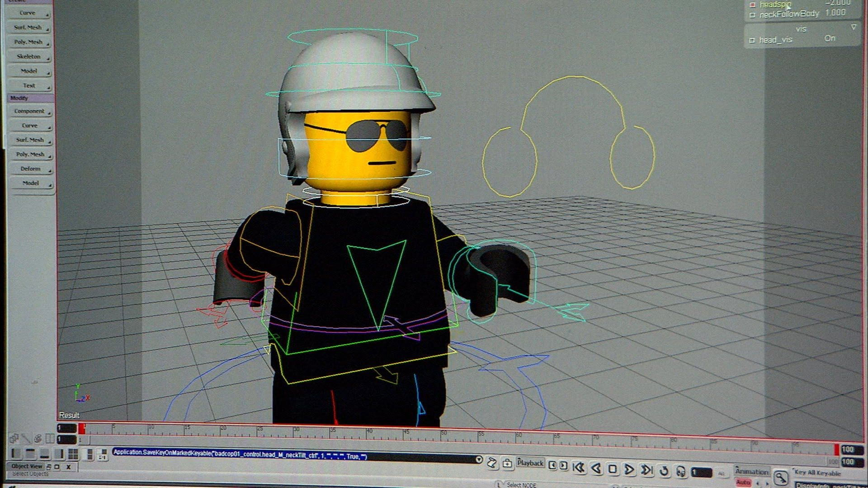This screenshot has height=488, width=868.
Task: Open the Key All Keyable menu
Action: 818,473
